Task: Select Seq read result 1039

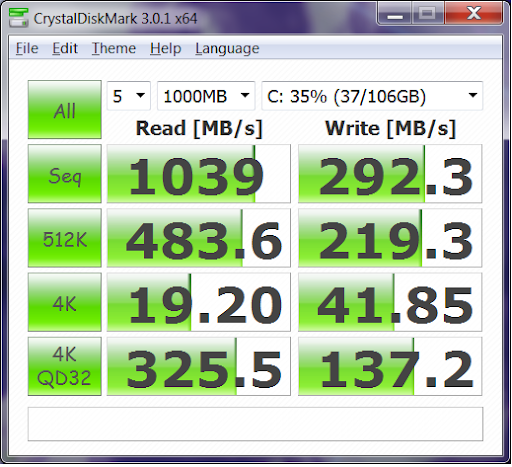Action: click(x=199, y=174)
